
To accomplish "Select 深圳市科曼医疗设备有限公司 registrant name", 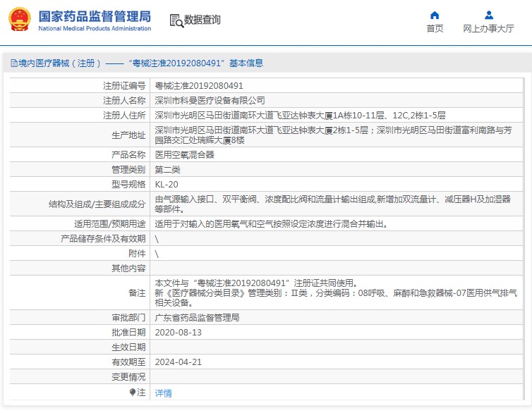I will point(210,101).
